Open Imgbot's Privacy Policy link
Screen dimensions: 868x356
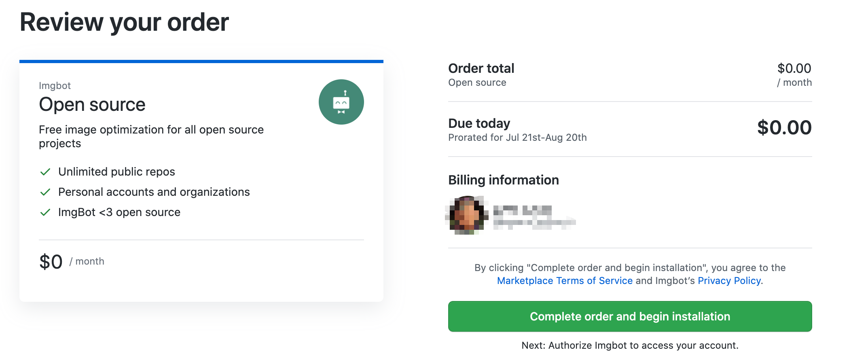pos(729,281)
